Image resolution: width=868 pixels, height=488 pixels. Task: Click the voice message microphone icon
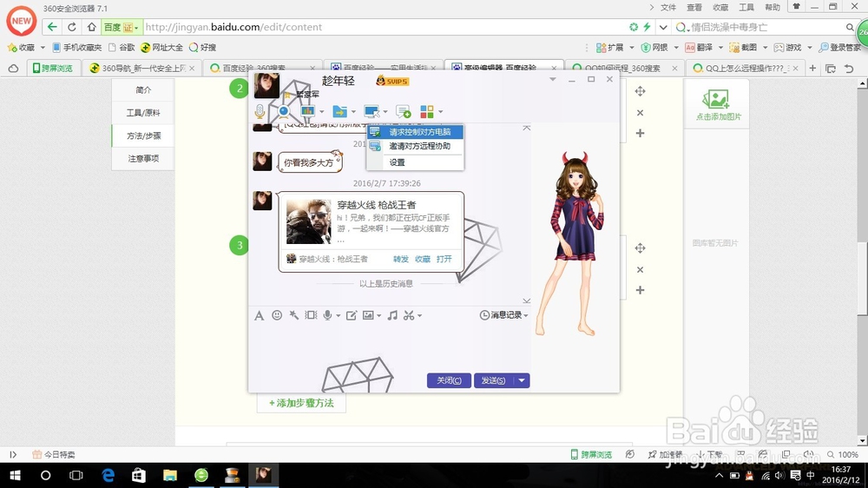(x=328, y=315)
